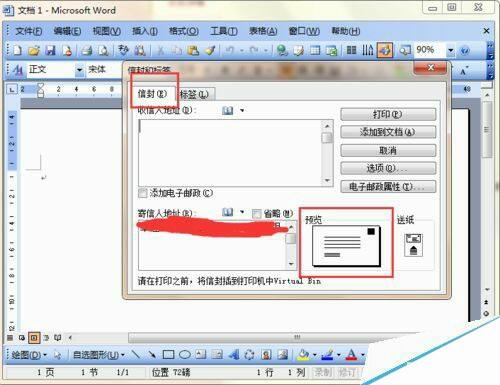Viewport: 500px width, 385px height.
Task: Switch to Reading Layout view button
Action: (x=57, y=338)
